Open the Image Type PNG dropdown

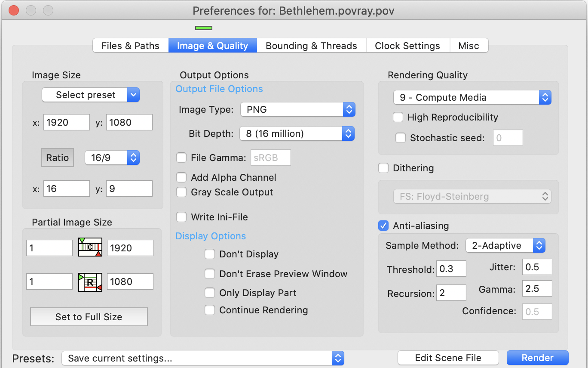[x=297, y=109]
